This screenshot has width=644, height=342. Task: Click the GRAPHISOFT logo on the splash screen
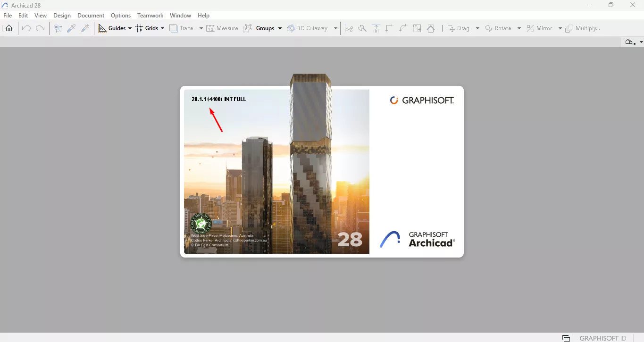pyautogui.click(x=422, y=100)
